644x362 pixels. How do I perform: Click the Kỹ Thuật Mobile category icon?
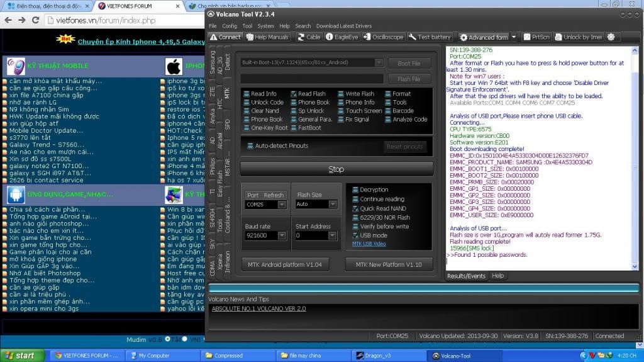(x=16, y=66)
